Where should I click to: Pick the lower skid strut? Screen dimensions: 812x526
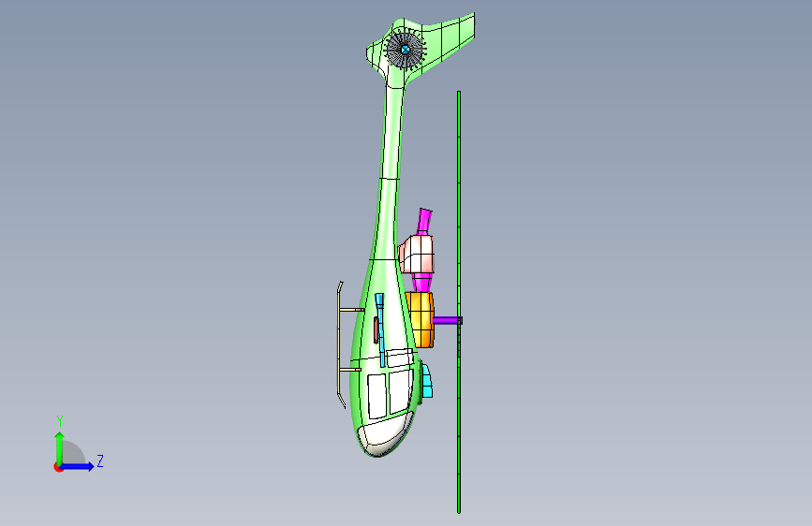(350, 370)
